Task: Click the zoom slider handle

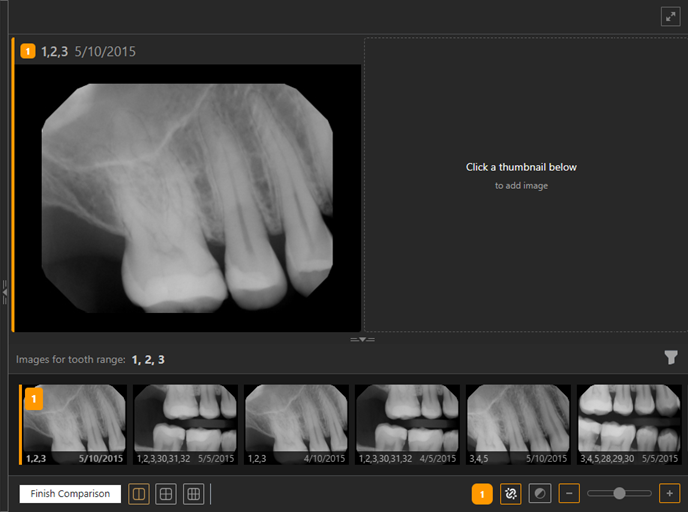Action: pos(620,494)
